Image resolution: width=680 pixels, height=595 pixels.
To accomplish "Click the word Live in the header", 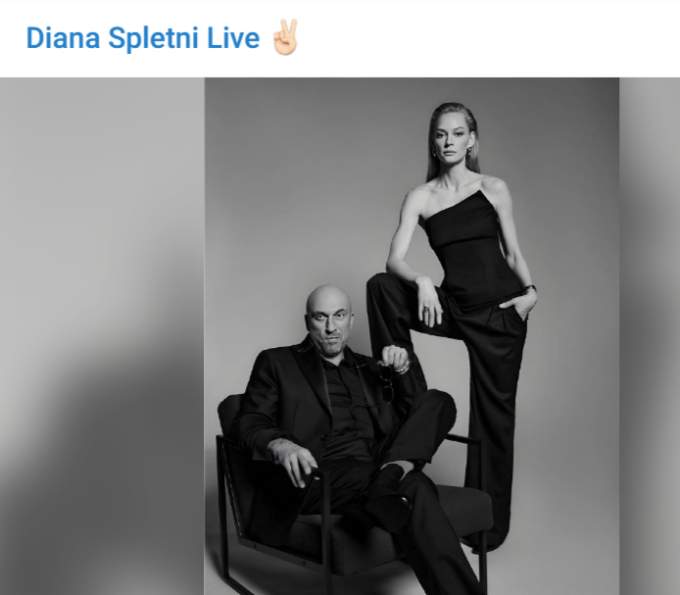I will click(233, 38).
